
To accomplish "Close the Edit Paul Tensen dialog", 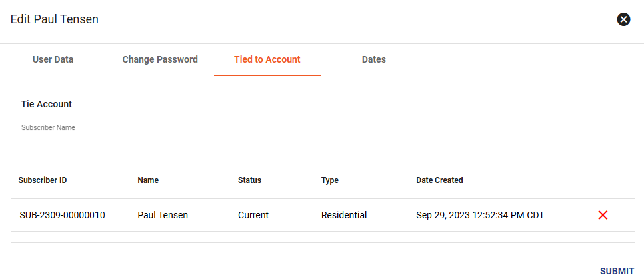I will click(623, 19).
